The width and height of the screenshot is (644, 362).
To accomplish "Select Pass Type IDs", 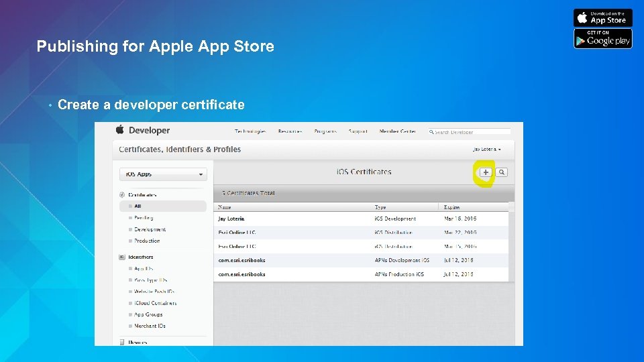I will [x=150, y=280].
